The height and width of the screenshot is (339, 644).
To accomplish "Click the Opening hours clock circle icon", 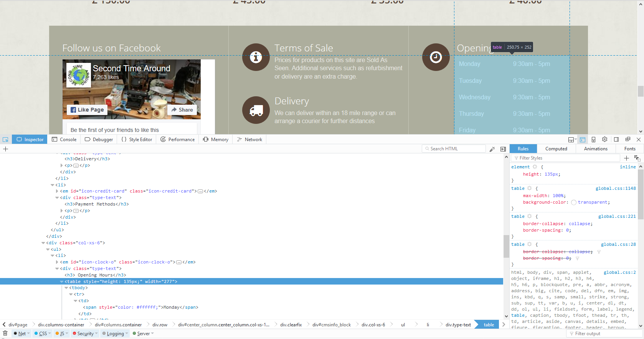I will click(436, 57).
